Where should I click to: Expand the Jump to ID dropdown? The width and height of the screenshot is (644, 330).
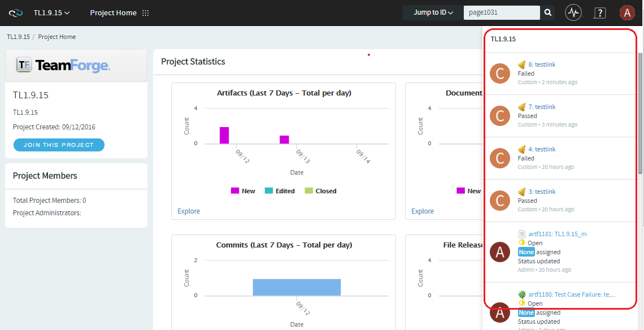click(x=433, y=13)
